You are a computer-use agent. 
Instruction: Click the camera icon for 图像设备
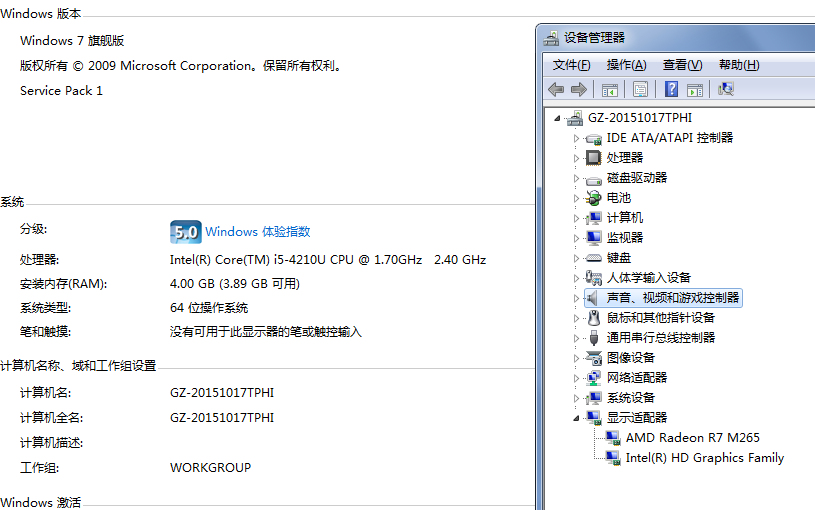click(593, 358)
